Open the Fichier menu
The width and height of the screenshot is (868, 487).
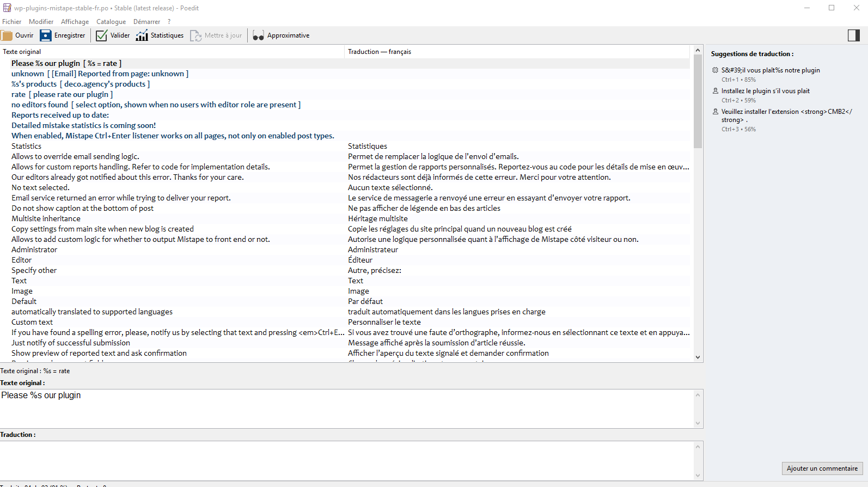point(12,22)
